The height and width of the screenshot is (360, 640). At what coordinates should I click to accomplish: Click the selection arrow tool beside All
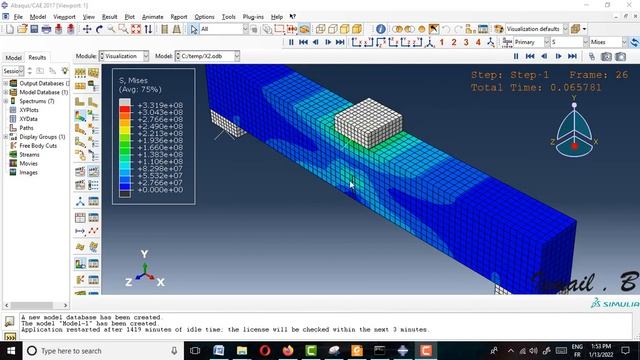click(x=194, y=29)
